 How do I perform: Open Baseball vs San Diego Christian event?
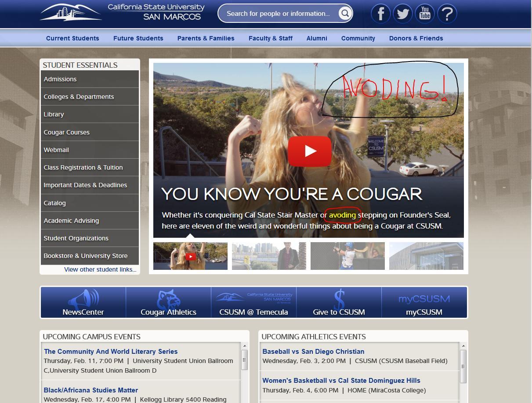pos(313,351)
